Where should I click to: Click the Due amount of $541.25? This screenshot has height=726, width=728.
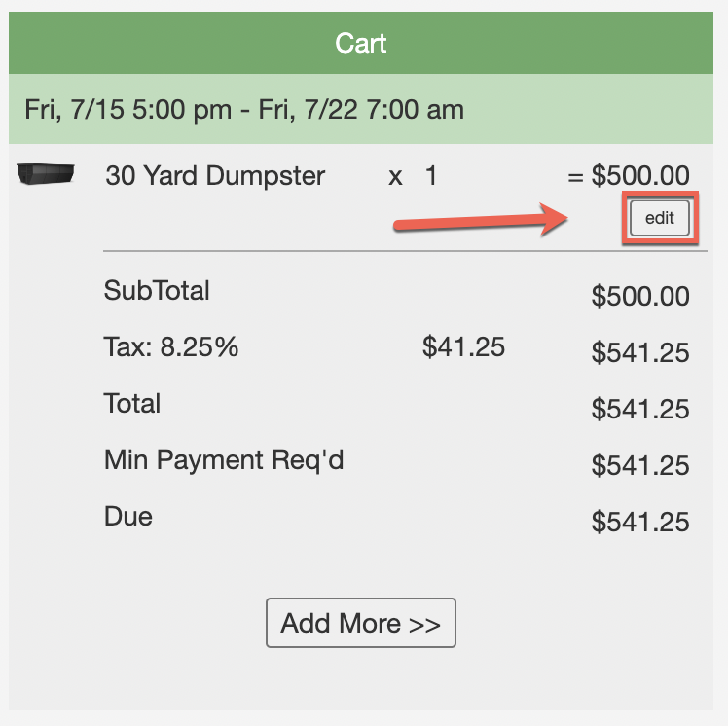(639, 523)
